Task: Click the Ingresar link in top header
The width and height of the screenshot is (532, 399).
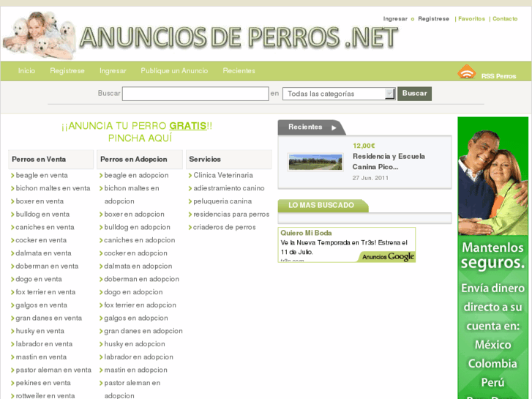Action: coord(395,19)
